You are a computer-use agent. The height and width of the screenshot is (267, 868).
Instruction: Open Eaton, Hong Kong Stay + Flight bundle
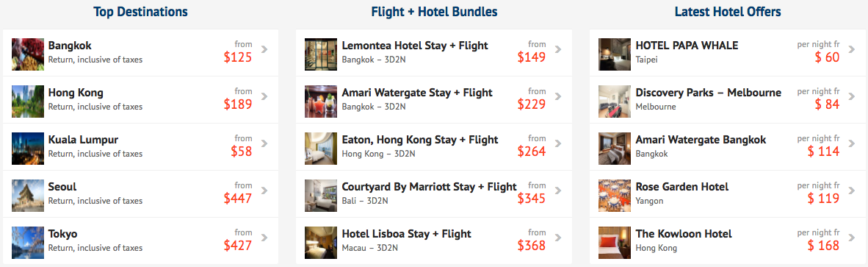tap(420, 140)
